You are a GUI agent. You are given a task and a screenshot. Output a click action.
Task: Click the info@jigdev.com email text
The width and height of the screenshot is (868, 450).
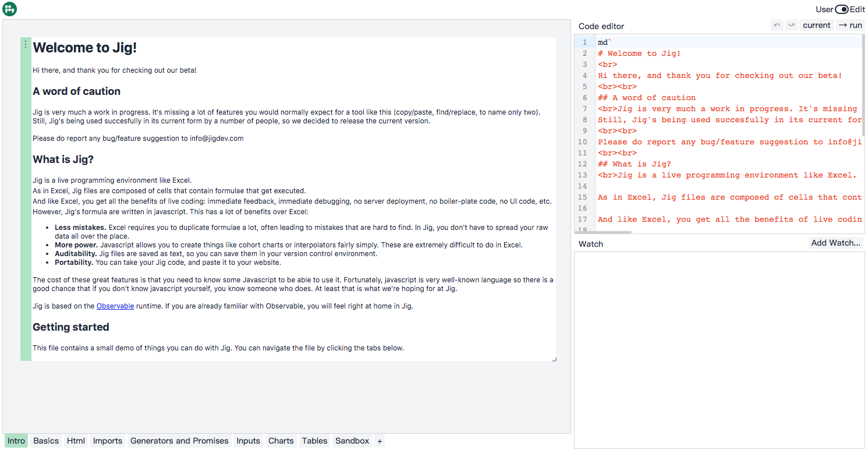(217, 139)
